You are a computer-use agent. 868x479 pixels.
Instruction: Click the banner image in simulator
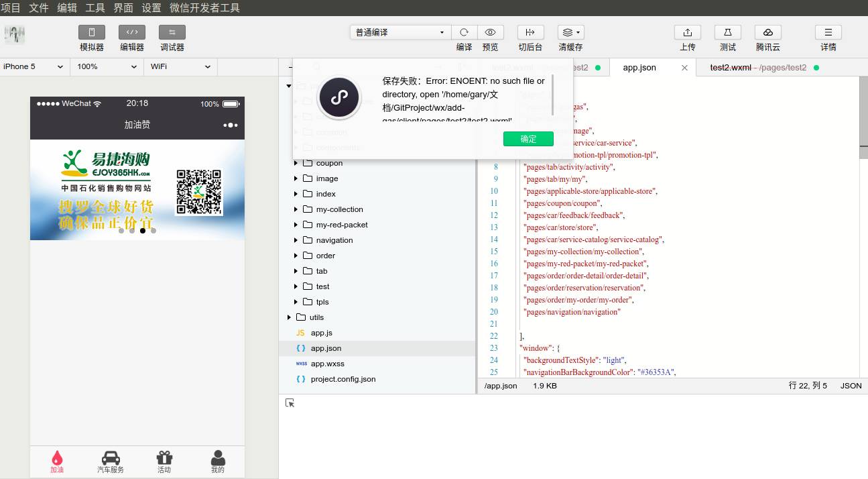tap(137, 190)
